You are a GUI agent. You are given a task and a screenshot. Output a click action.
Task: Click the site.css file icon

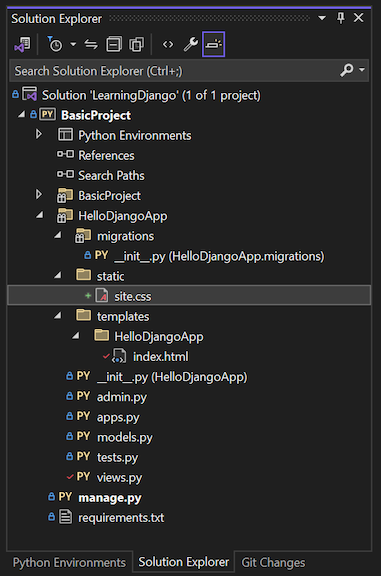pyautogui.click(x=102, y=295)
